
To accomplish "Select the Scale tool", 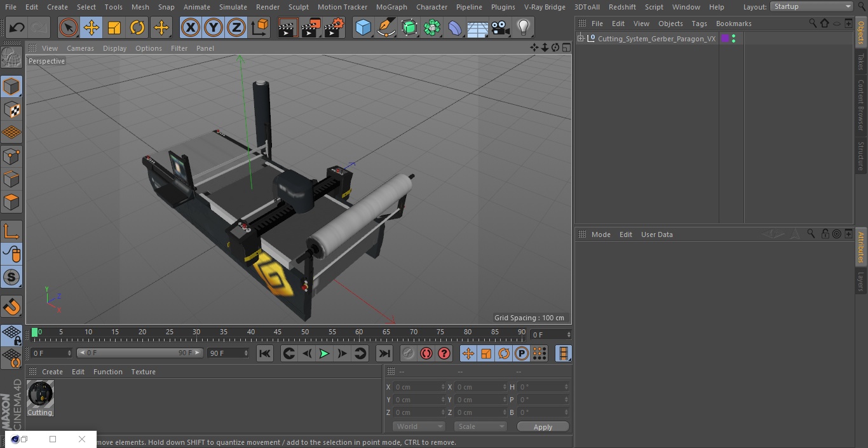I will pos(114,28).
